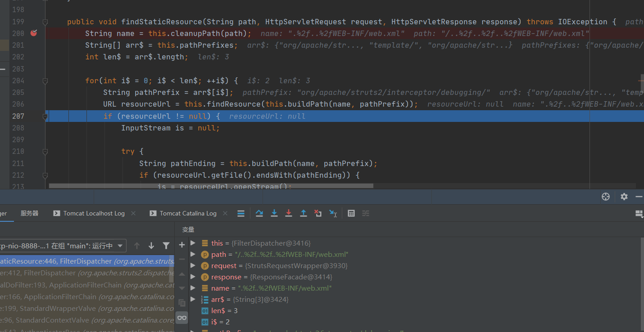
Task: Collapse the if block fold marker at line 207
Action: click(x=45, y=116)
